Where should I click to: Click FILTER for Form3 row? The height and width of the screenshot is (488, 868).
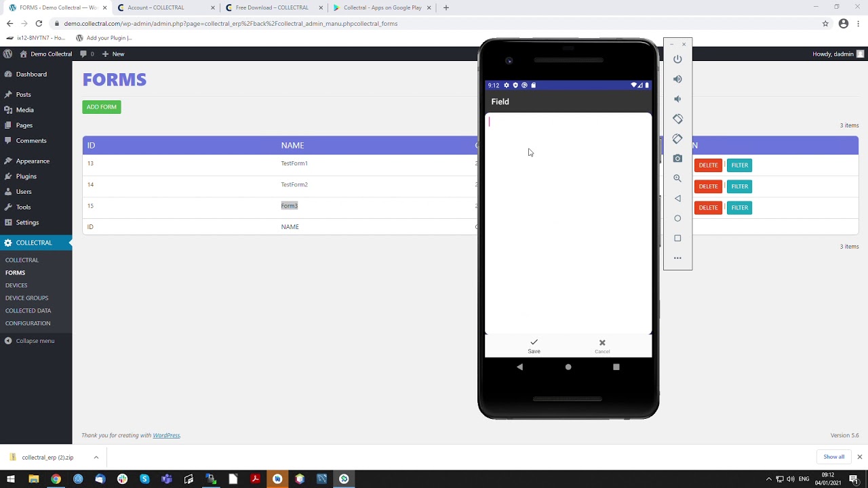739,207
